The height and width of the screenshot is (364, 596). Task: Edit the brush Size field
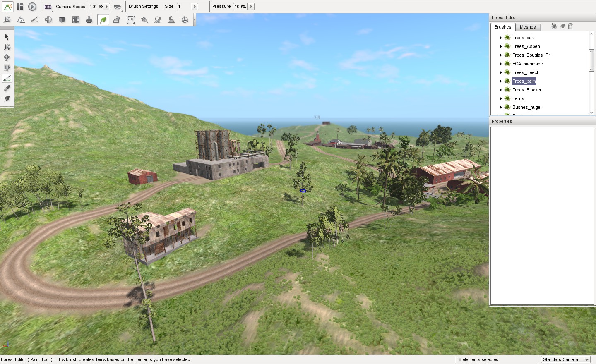coord(184,7)
